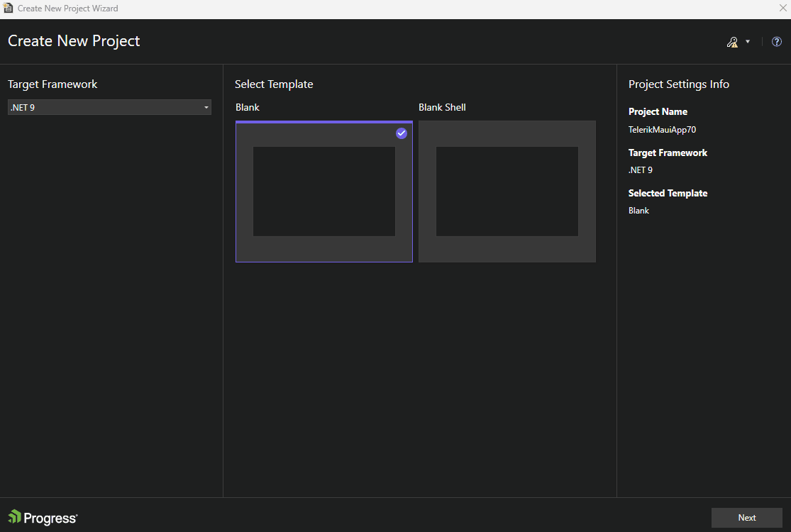
Task: Click the Progress logo
Action: 43,517
